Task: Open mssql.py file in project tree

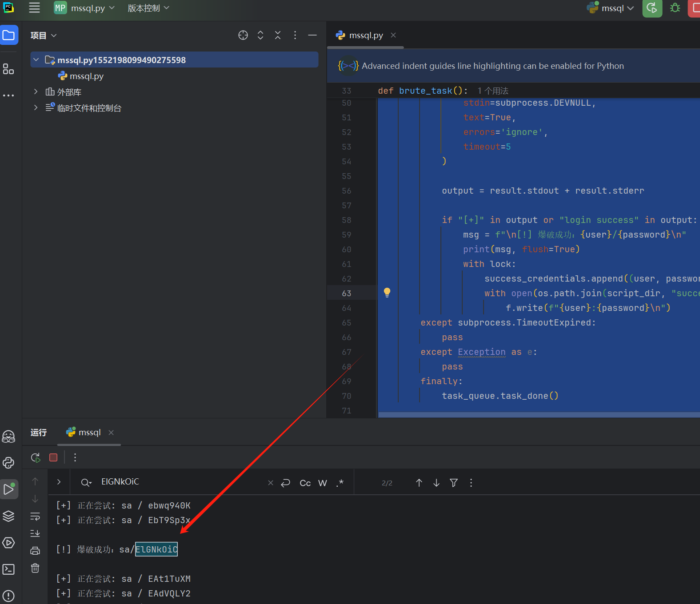Action: click(x=86, y=76)
